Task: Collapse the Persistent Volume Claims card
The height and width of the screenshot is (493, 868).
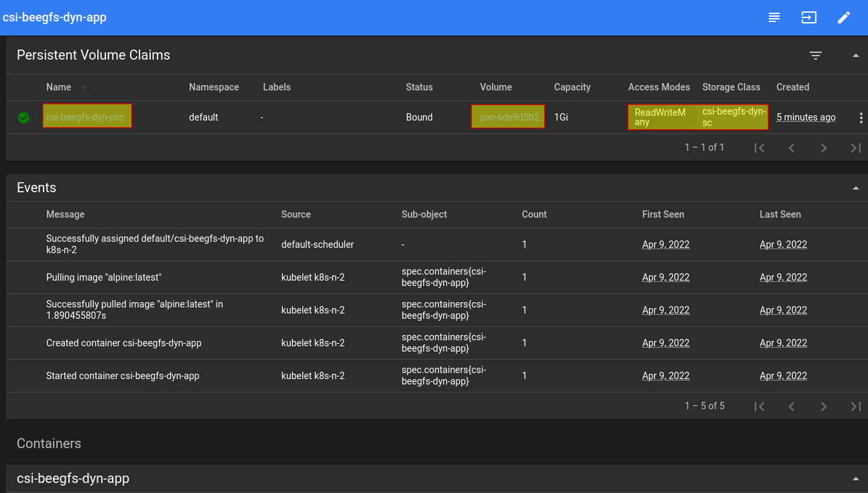Action: pos(856,56)
